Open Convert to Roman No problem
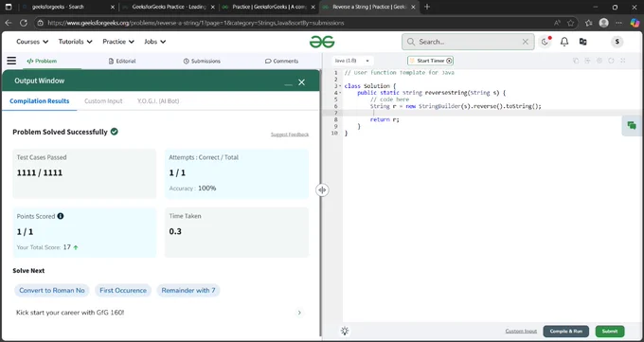Screen dimensions: 644x342 click(x=52, y=290)
